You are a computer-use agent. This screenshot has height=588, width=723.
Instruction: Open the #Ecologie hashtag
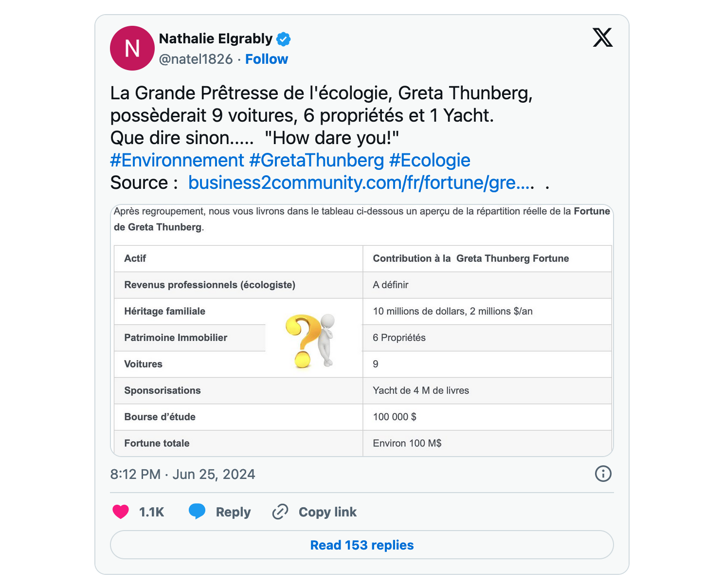click(x=430, y=160)
